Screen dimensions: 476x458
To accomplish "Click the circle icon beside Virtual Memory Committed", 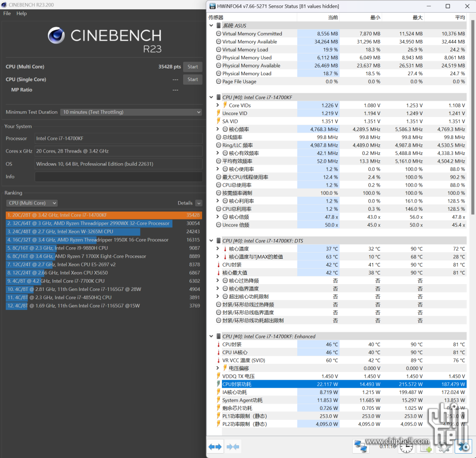I will [218, 34].
